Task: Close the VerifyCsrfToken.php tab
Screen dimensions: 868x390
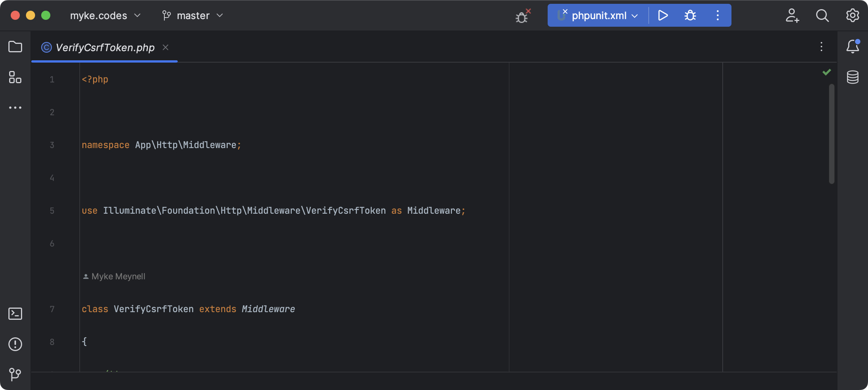Action: point(166,47)
